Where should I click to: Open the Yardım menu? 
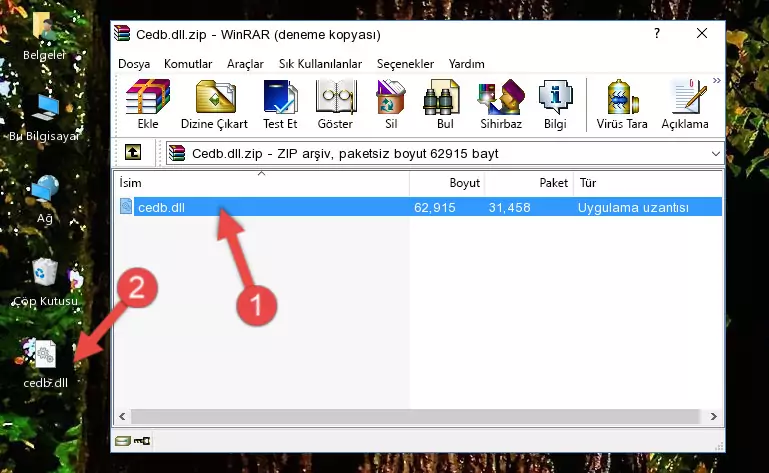[x=466, y=64]
